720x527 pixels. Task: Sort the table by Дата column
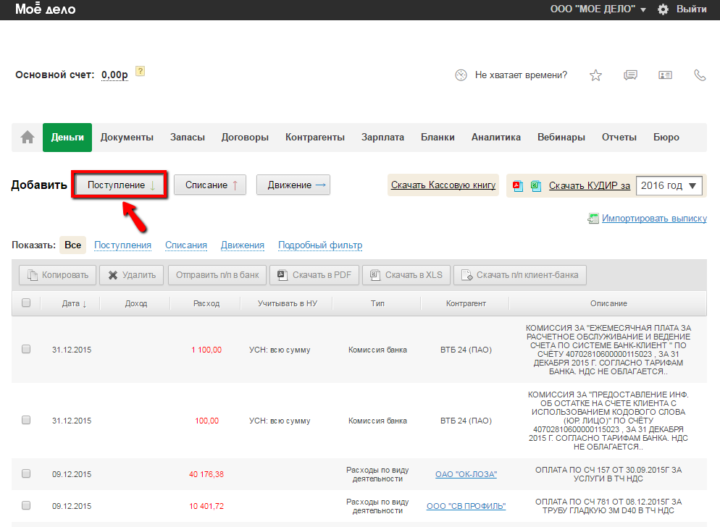click(74, 303)
